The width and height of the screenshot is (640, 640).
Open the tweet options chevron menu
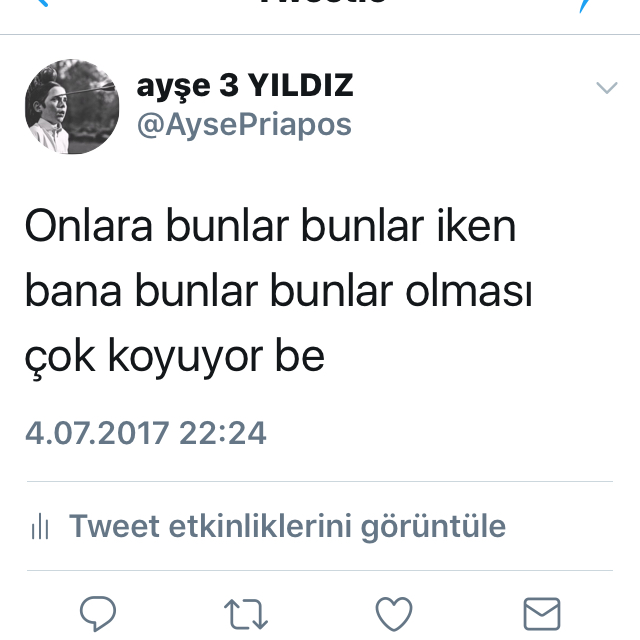(607, 87)
